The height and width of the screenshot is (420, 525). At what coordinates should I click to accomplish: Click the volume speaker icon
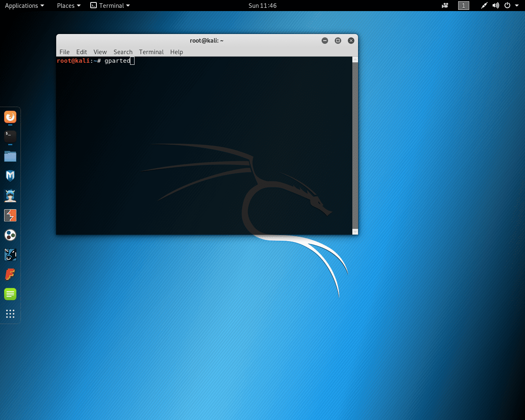pyautogui.click(x=496, y=6)
